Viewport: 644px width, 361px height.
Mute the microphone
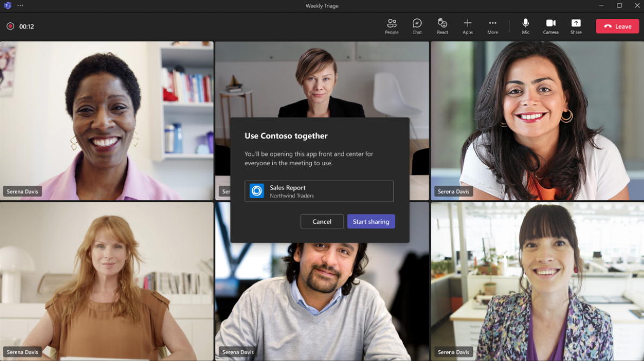[x=525, y=26]
